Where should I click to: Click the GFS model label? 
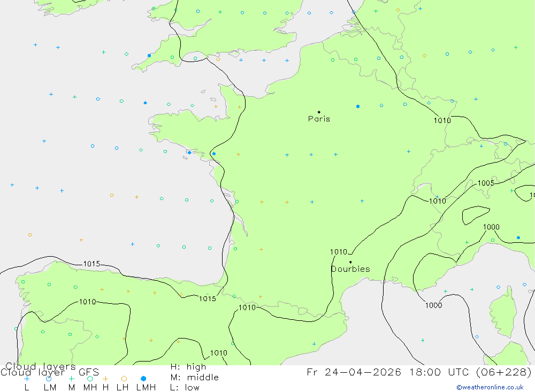coord(89,372)
